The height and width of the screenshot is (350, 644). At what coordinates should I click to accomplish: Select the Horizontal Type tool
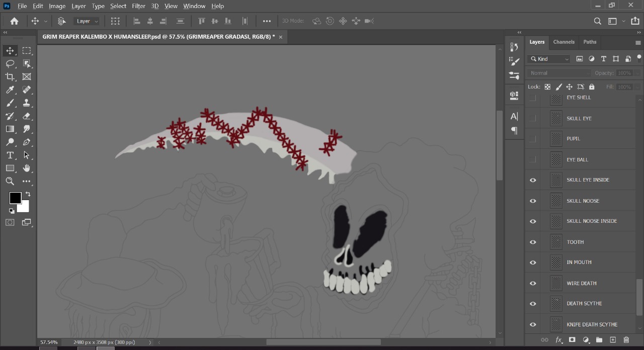[10, 155]
